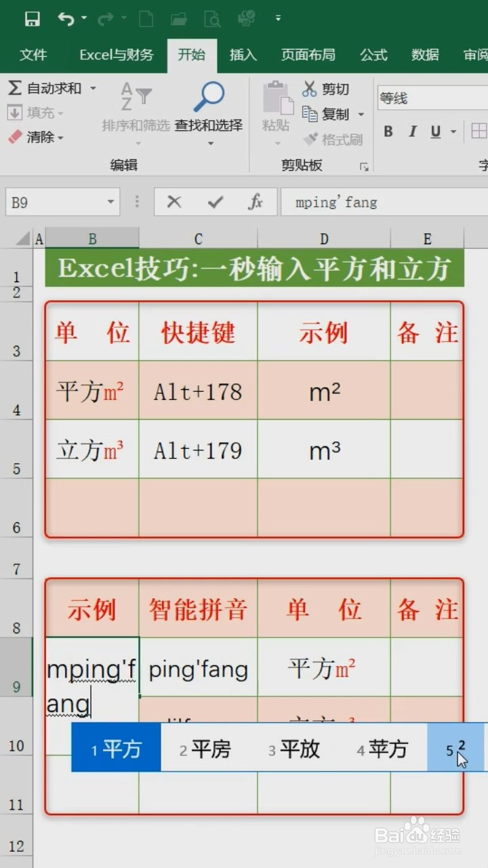
Task: Open the 文件 menu tab
Action: pos(33,55)
